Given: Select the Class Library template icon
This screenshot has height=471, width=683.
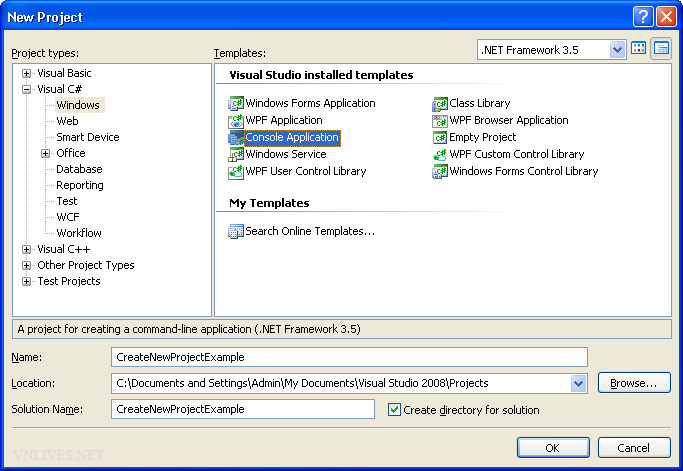Looking at the screenshot, I should coord(440,103).
